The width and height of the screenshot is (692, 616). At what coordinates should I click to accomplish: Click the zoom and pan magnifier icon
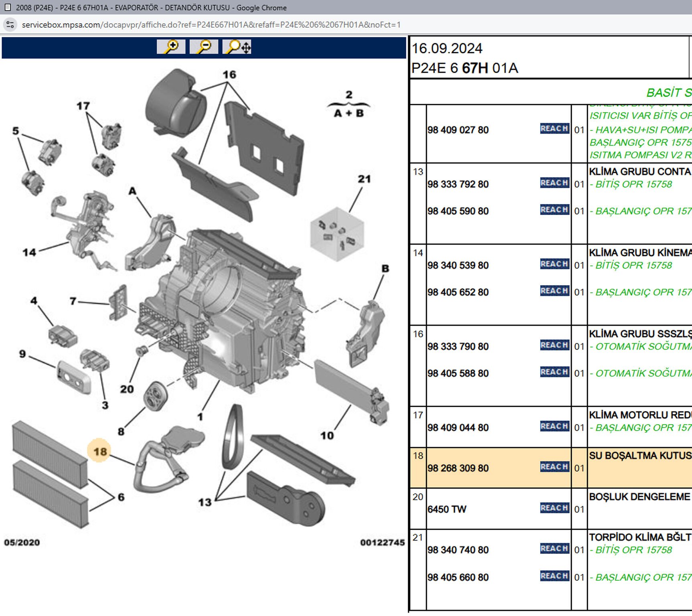[237, 47]
